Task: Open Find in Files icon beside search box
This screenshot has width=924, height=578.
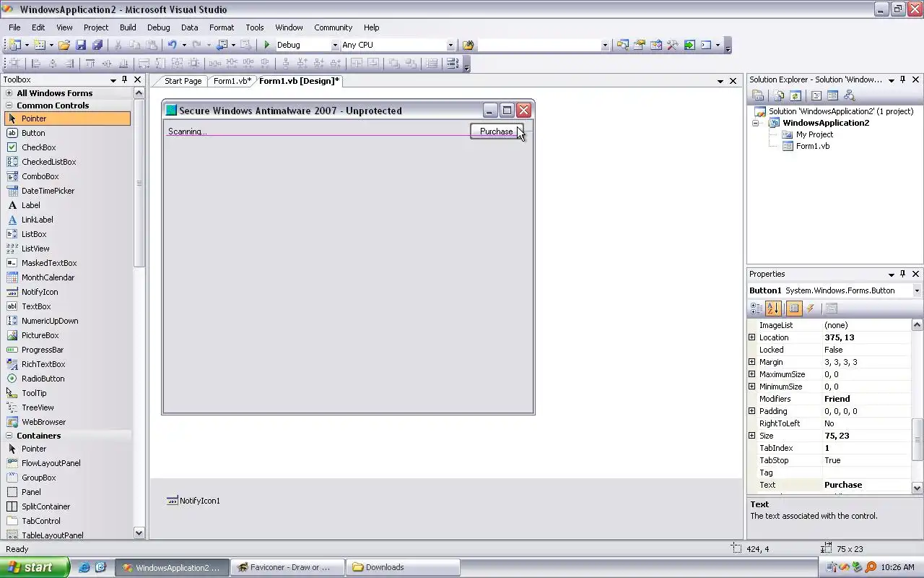Action: (x=468, y=45)
